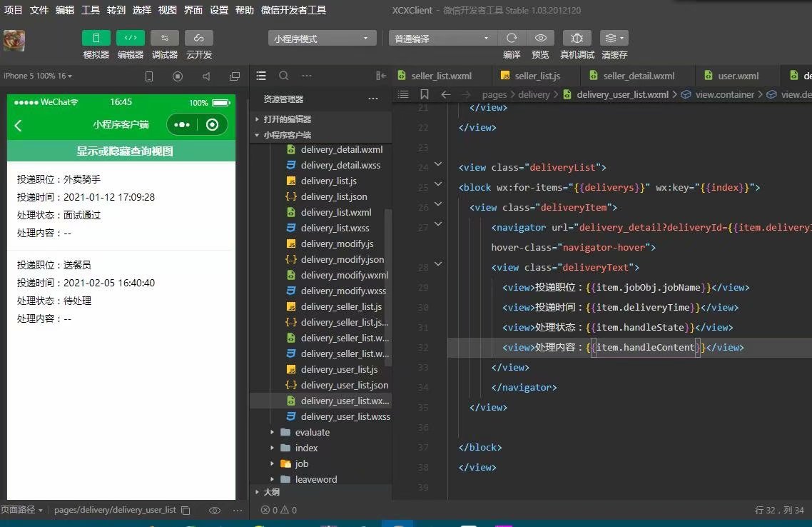Click errors and warnings status indicator
812x527 pixels.
click(278, 510)
